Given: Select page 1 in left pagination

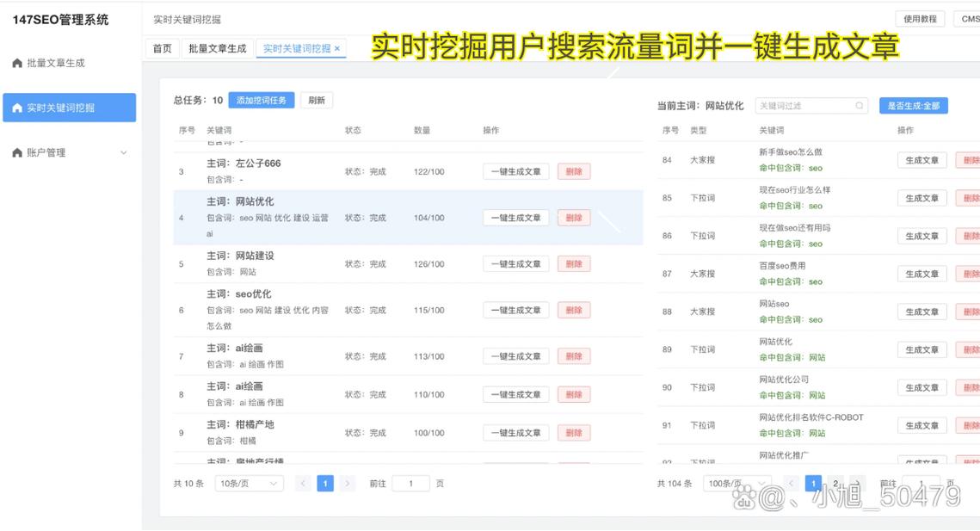Looking at the screenshot, I should (x=325, y=484).
